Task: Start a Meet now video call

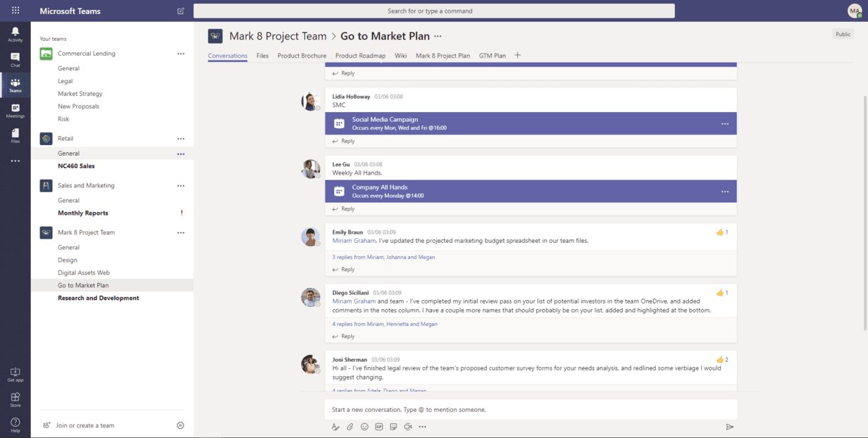Action: pos(408,427)
